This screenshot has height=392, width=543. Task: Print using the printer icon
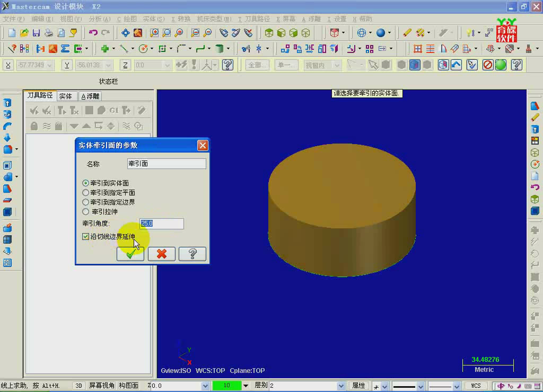[48, 33]
